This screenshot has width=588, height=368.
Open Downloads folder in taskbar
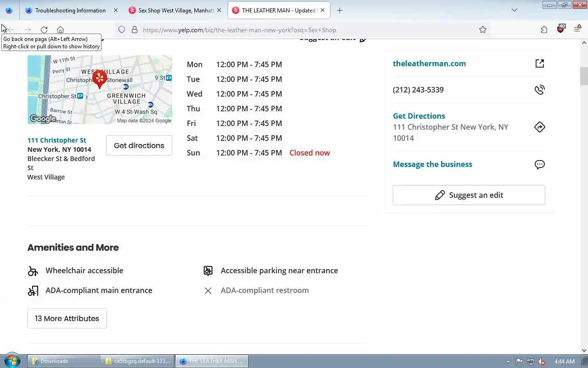tap(64, 361)
